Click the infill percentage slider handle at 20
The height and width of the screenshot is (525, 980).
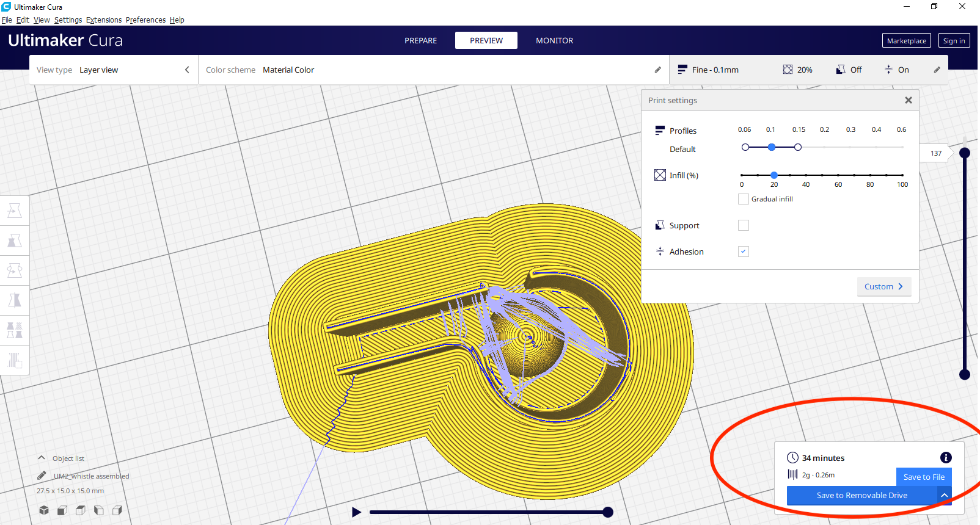(x=774, y=175)
